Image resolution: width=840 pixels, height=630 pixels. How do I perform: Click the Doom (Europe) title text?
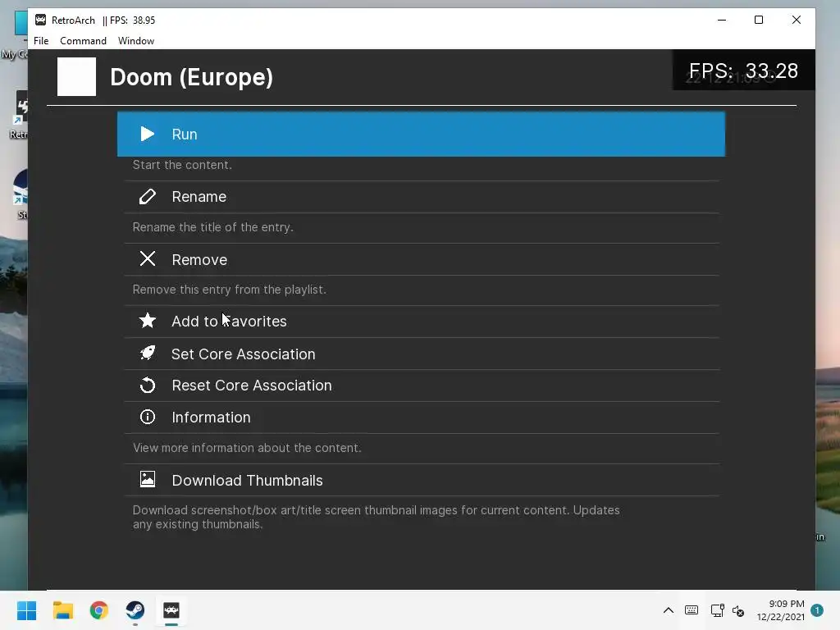coord(192,77)
